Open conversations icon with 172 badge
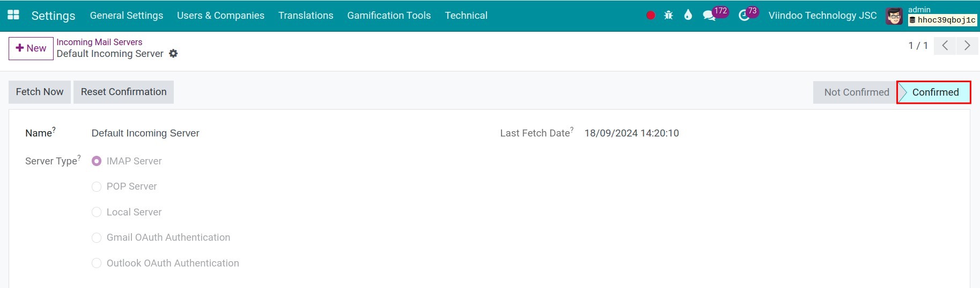980x288 pixels. 709,16
